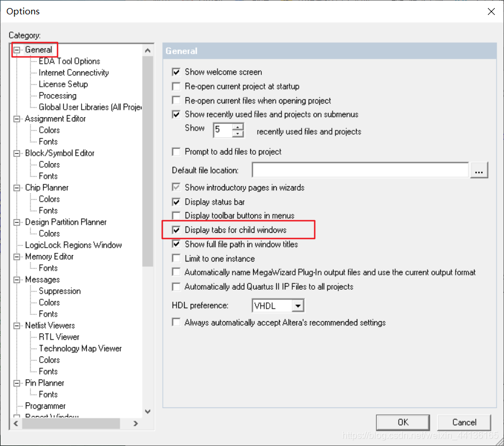Select License Setup
This screenshot has width=504, height=446.
(63, 84)
